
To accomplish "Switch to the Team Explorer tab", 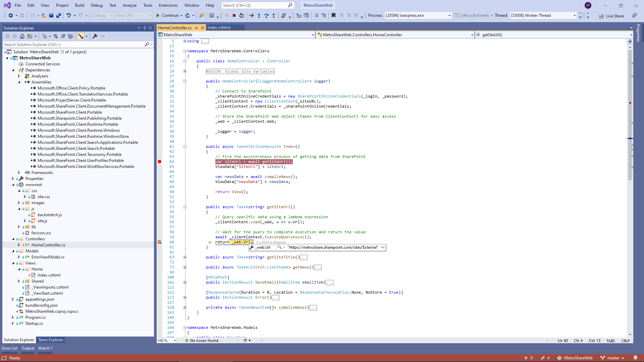I will tap(51, 340).
